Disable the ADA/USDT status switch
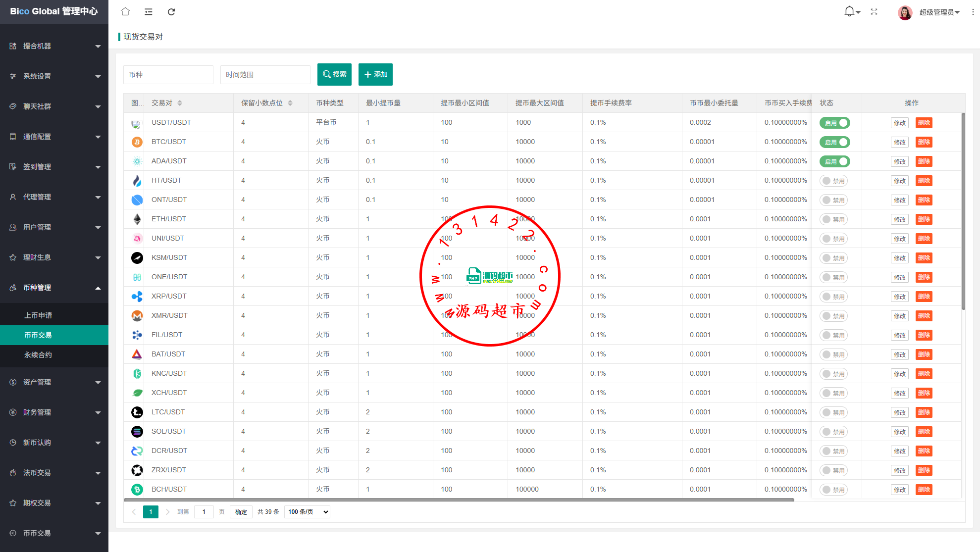The width and height of the screenshot is (980, 552). coord(834,161)
